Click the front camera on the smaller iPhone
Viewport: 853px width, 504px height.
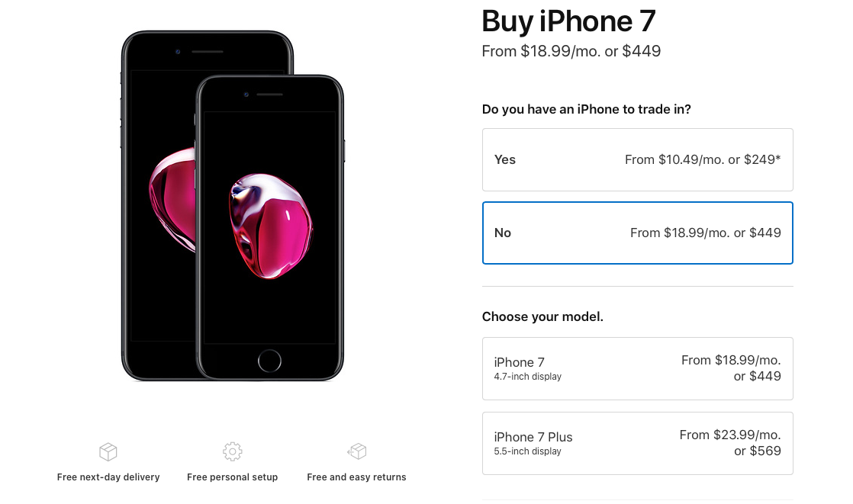(x=246, y=95)
